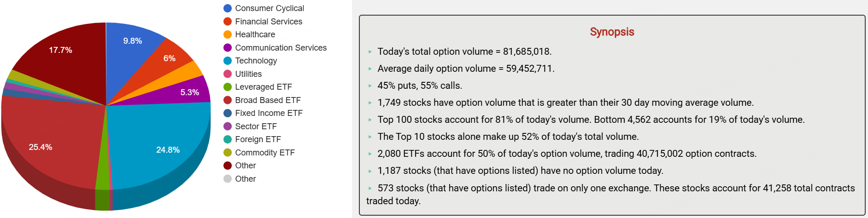The height and width of the screenshot is (218, 868).
Task: Click the Communication Services legend label
Action: click(281, 48)
